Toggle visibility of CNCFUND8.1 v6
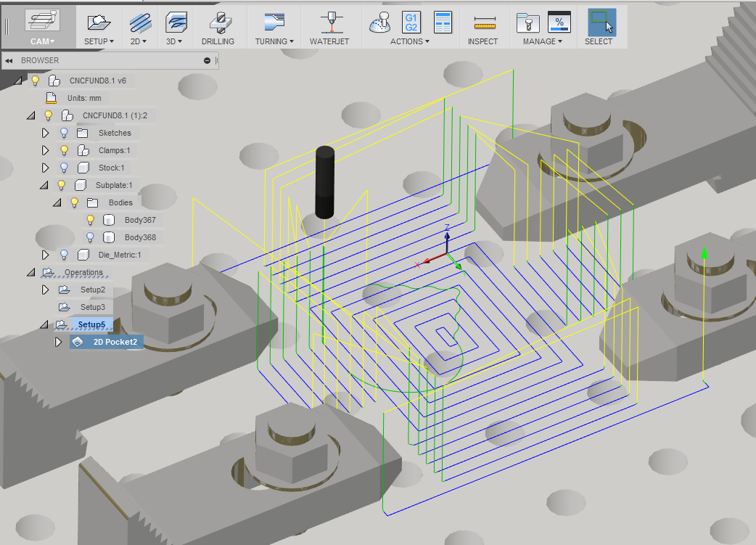 tap(36, 81)
